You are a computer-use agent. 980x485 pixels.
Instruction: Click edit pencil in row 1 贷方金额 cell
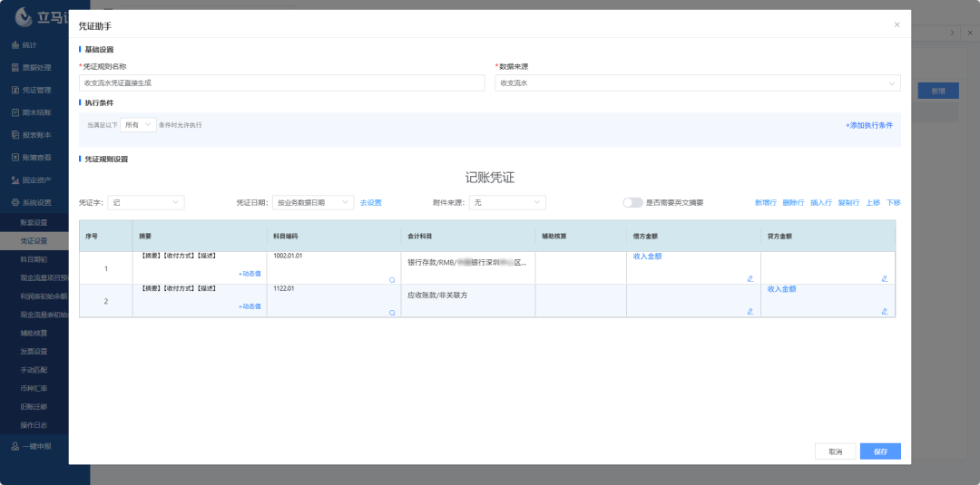tap(884, 279)
